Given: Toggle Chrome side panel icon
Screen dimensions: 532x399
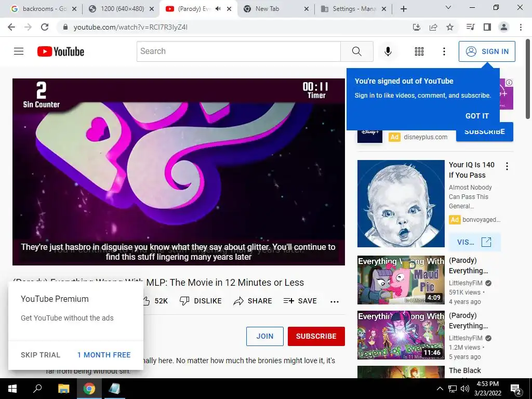Looking at the screenshot, I should pyautogui.click(x=487, y=27).
